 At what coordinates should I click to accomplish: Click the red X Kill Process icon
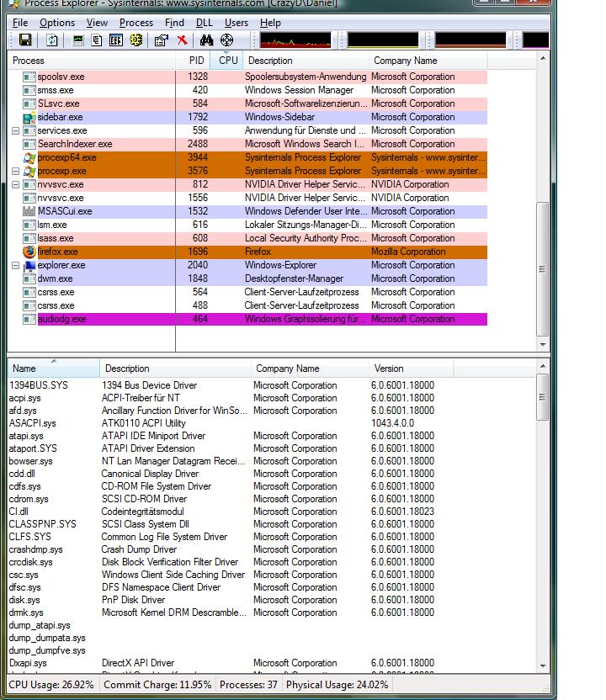tap(182, 40)
